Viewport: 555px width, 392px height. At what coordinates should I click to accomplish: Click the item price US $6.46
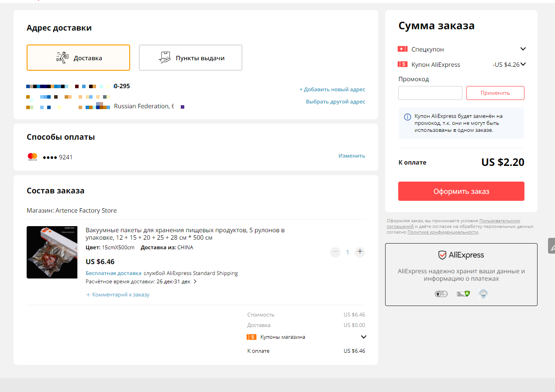click(100, 262)
